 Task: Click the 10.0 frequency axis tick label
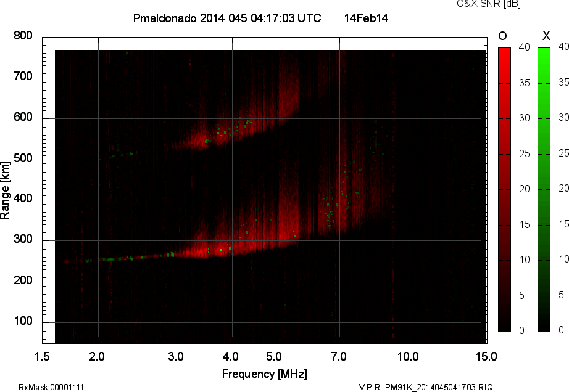tap(408, 357)
